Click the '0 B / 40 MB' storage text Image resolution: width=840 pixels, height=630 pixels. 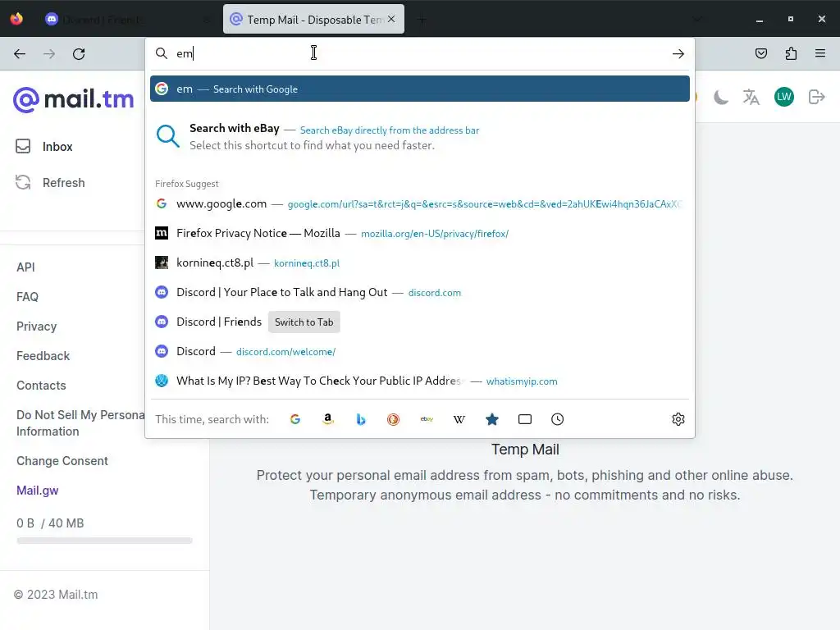(x=50, y=523)
